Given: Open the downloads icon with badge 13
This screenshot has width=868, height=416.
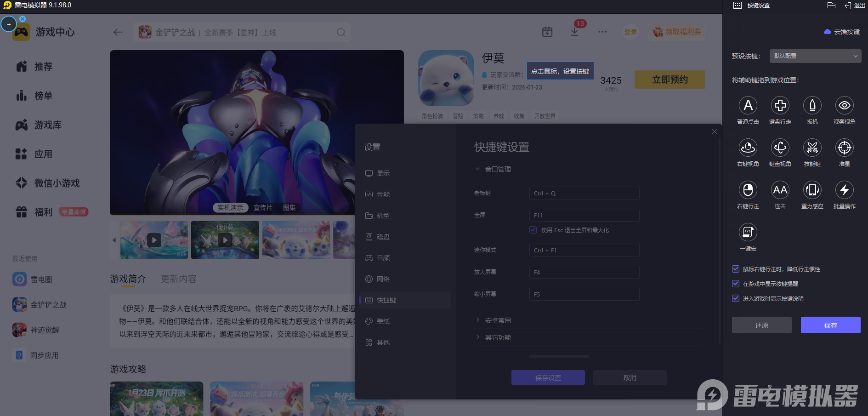Looking at the screenshot, I should click(575, 32).
